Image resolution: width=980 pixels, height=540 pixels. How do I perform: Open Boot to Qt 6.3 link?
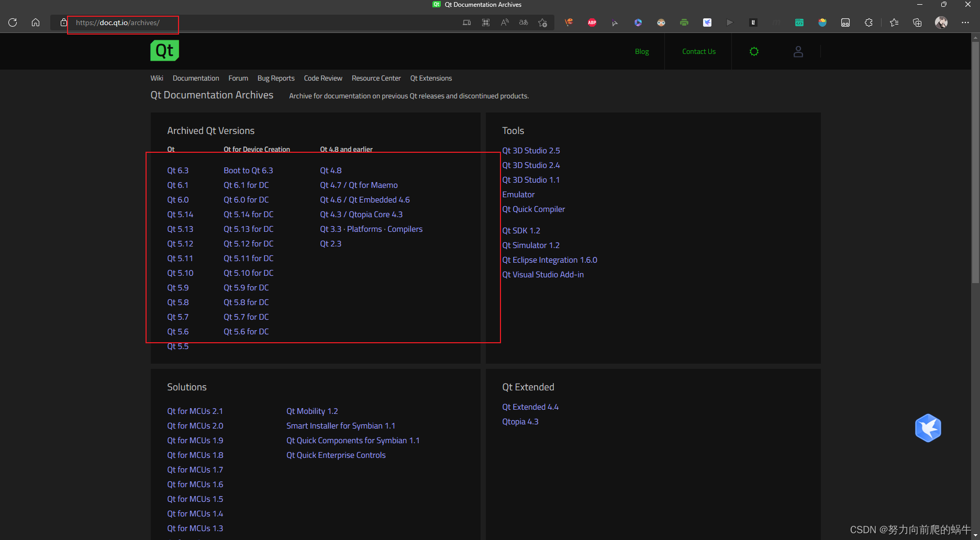(248, 171)
